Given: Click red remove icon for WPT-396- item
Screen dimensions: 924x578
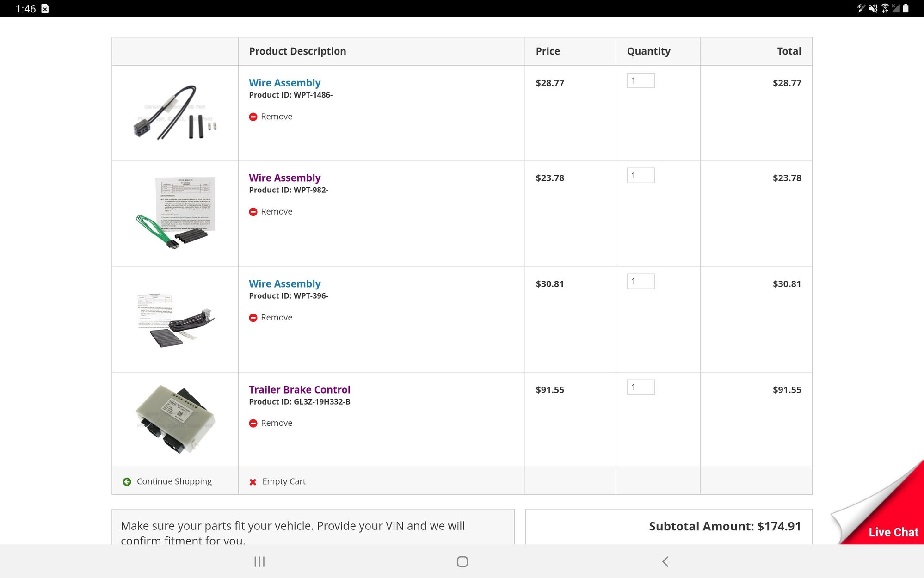Looking at the screenshot, I should [x=253, y=318].
